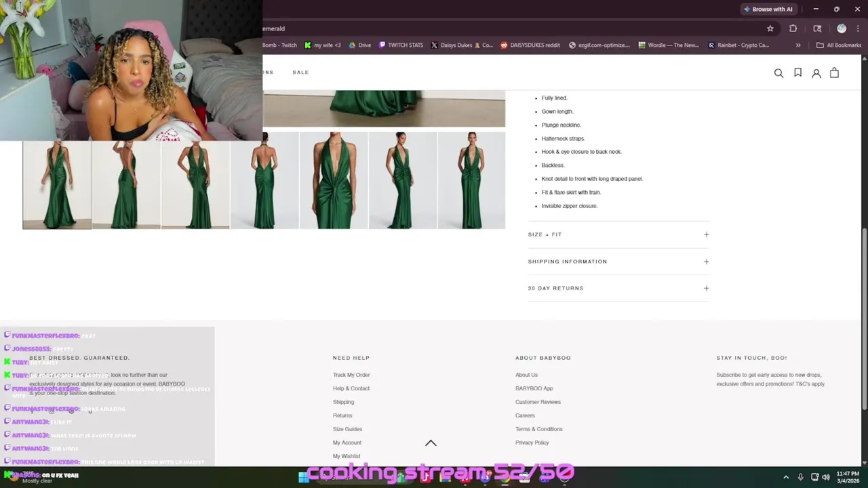Click the 'Invisible zipper closure.' bullet text
868x488 pixels.
pyautogui.click(x=570, y=206)
